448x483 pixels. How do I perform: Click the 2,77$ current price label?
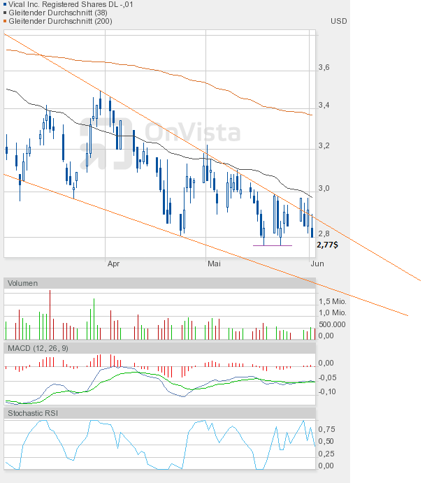coord(328,245)
